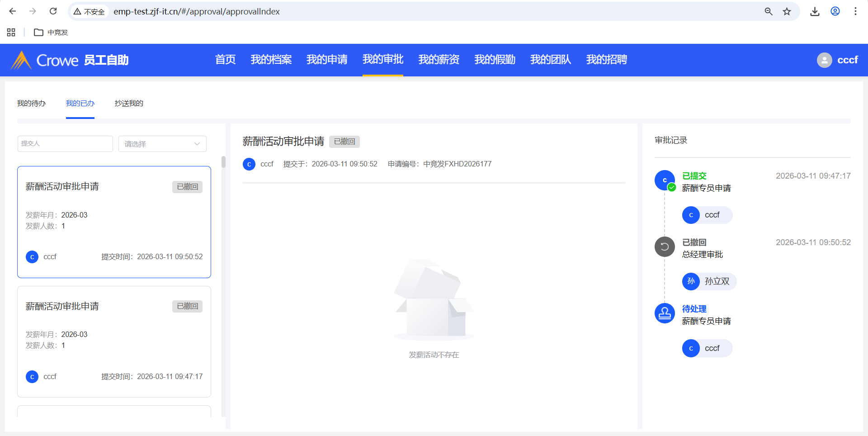The height and width of the screenshot is (436, 868).
Task: Open 我的招聘 in the navigation bar
Action: (x=607, y=60)
